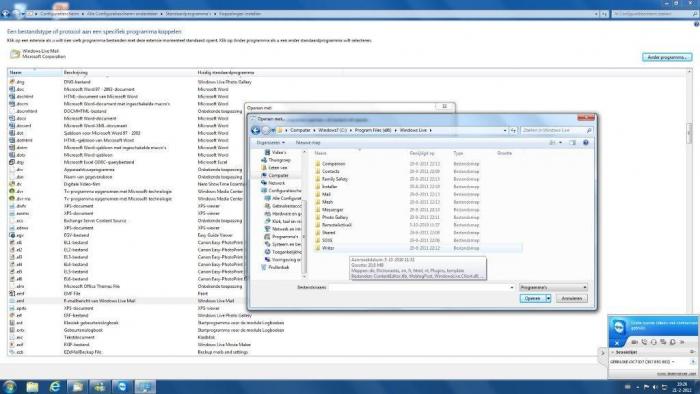Open address bar history dropdown in dialog
The height and width of the screenshot is (394, 700).
coord(505,130)
